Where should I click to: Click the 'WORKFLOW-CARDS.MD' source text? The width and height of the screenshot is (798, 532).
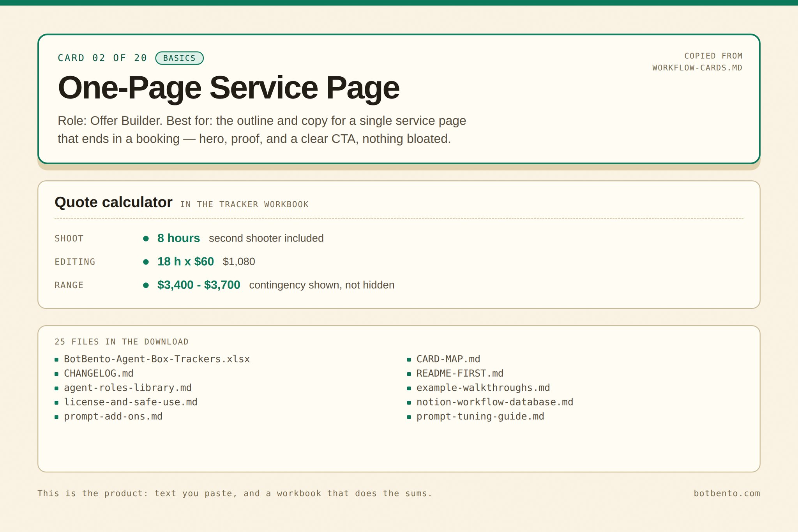pos(697,68)
